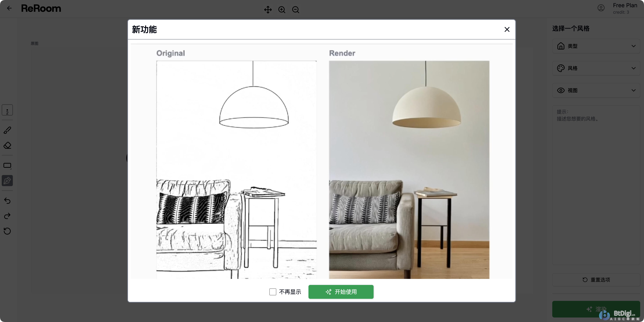Click the Reset rotate icon in sidebar
Viewport: 644px width, 322px height.
point(7,231)
